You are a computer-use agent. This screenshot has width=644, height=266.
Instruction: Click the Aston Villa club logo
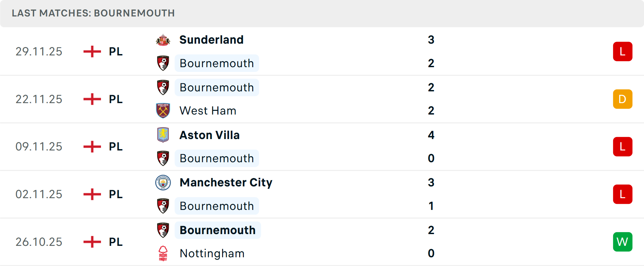point(163,135)
